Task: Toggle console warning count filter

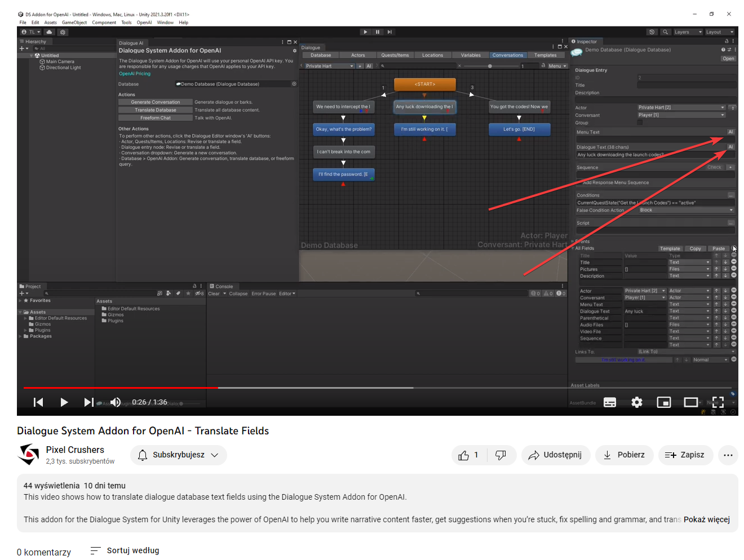Action: (x=548, y=294)
